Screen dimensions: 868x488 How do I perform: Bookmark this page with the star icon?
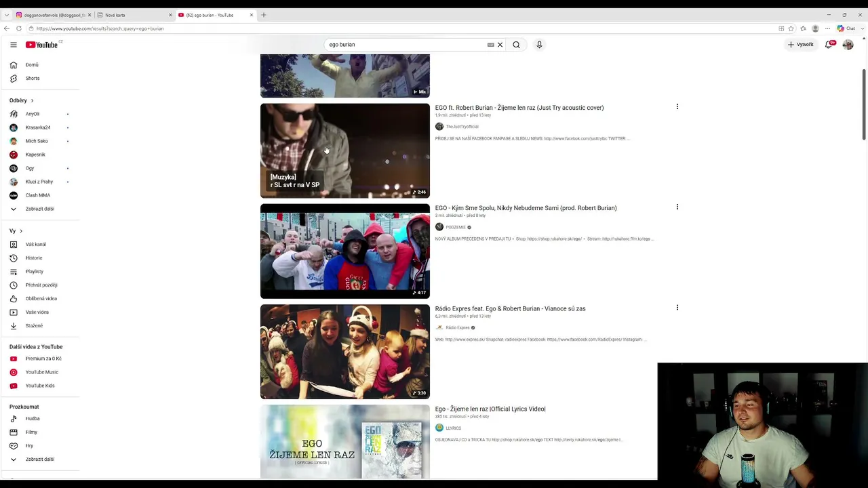(791, 28)
